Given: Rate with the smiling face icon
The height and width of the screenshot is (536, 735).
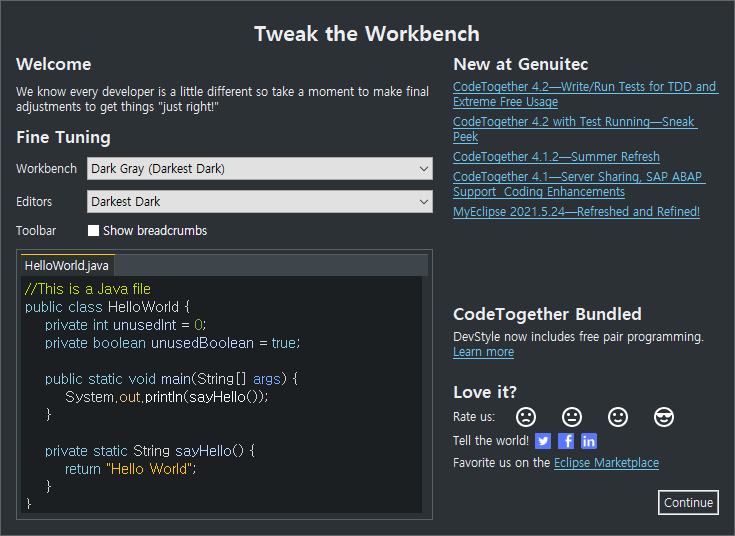Looking at the screenshot, I should click(617, 417).
